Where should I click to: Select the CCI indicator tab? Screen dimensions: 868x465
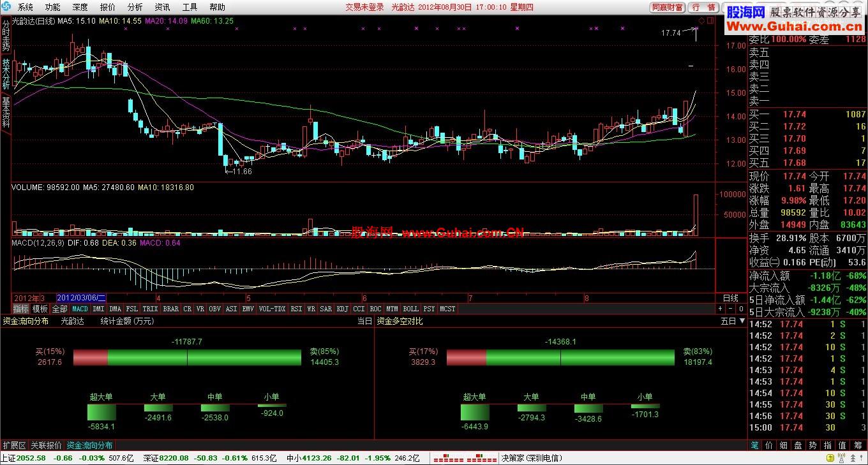click(x=359, y=309)
